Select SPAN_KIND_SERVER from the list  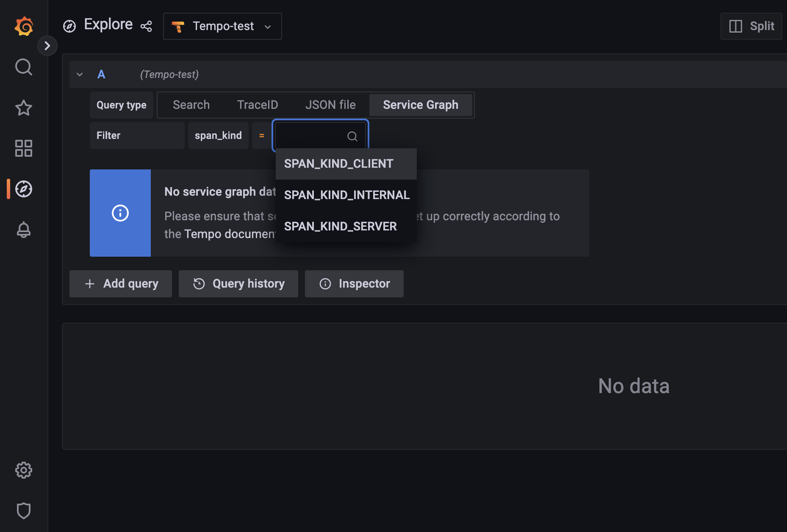[x=340, y=226]
